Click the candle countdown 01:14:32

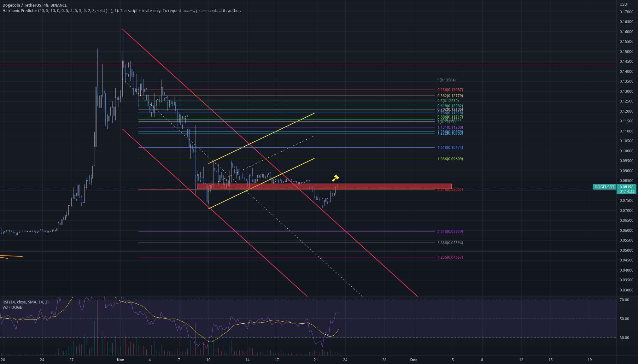[x=627, y=191]
